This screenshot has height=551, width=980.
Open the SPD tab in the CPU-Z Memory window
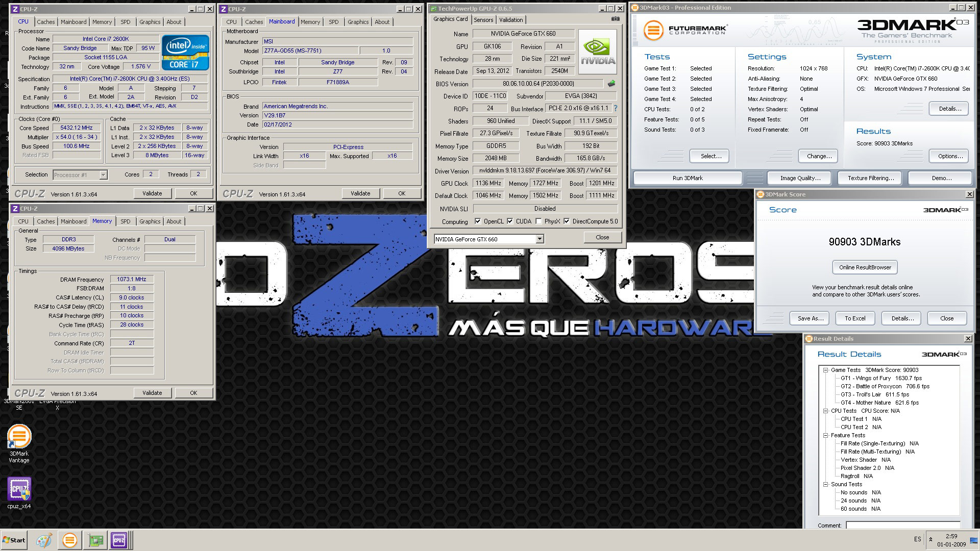click(x=125, y=221)
